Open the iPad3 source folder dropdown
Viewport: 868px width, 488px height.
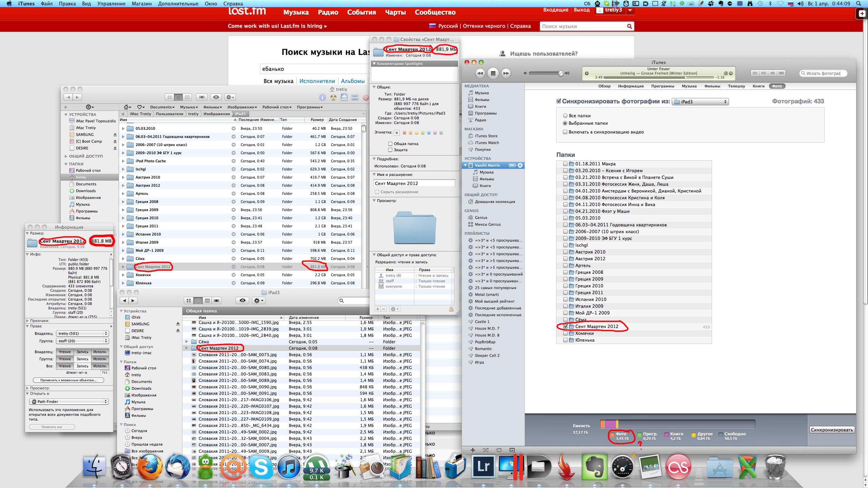[x=700, y=102]
